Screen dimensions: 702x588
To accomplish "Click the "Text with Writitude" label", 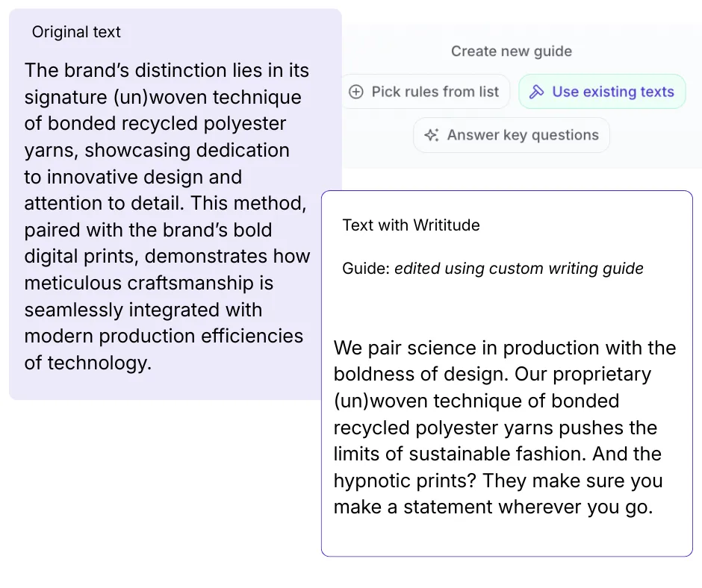I will click(411, 225).
